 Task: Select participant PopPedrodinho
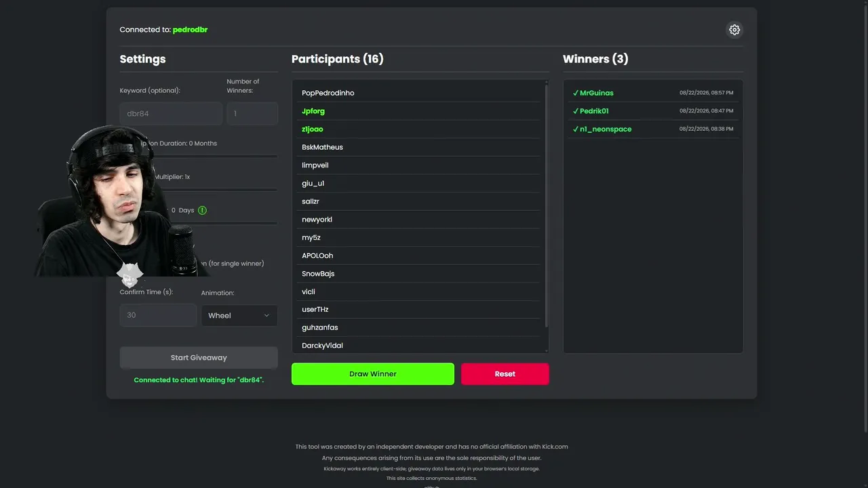(x=420, y=93)
